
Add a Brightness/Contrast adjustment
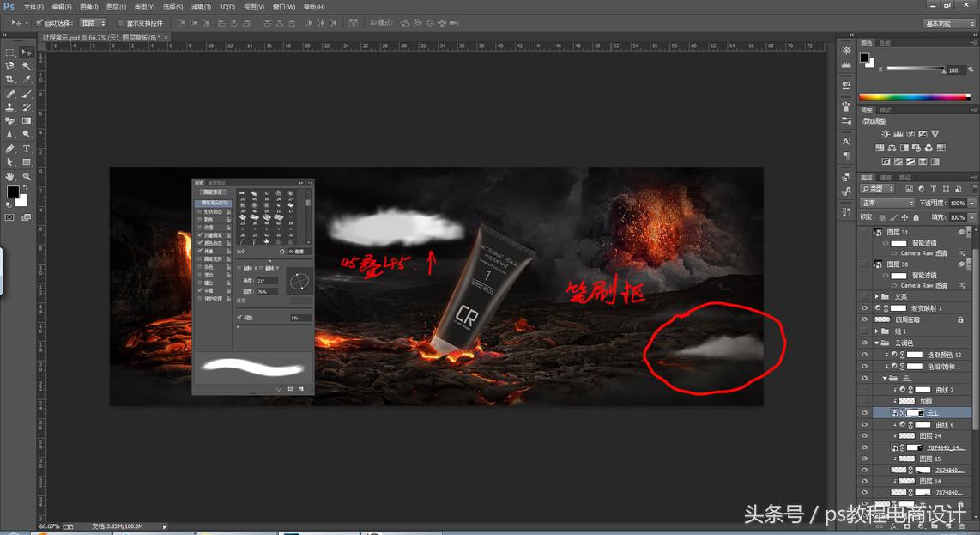885,134
